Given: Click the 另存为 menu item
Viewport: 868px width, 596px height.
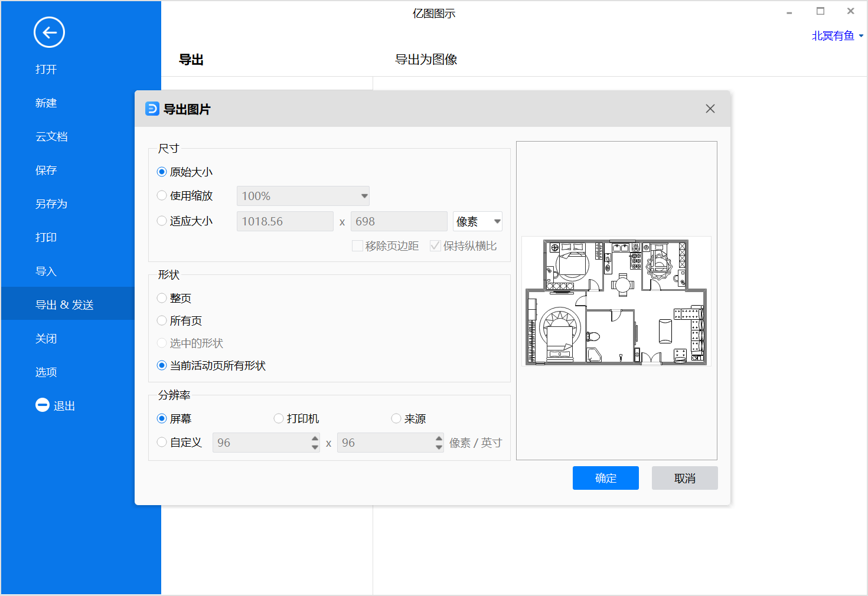Looking at the screenshot, I should [x=51, y=204].
